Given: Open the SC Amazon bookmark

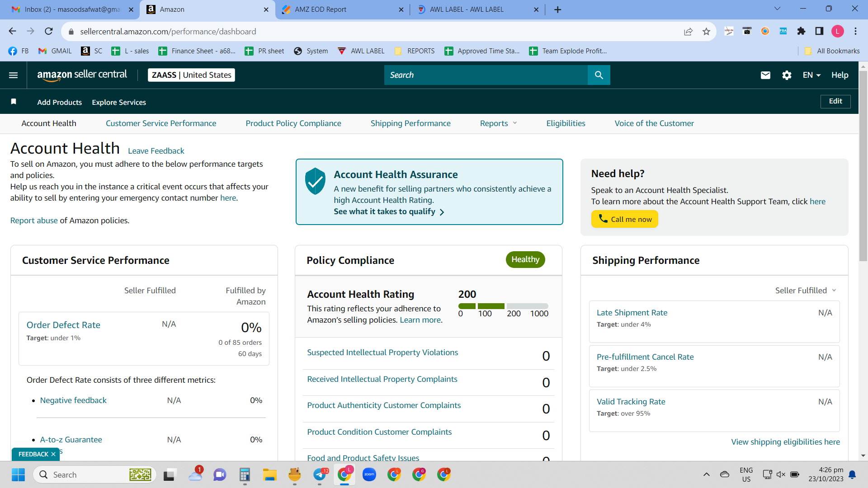Looking at the screenshot, I should coord(91,51).
